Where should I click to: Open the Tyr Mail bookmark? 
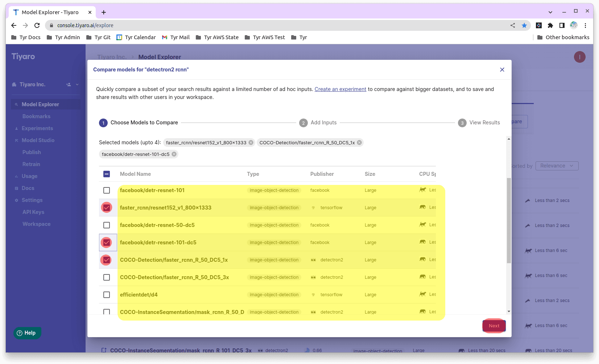coord(176,37)
